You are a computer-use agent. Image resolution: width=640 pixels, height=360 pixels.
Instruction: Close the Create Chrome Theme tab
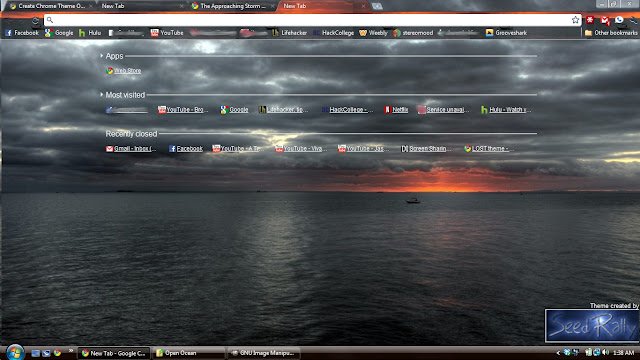(x=91, y=6)
